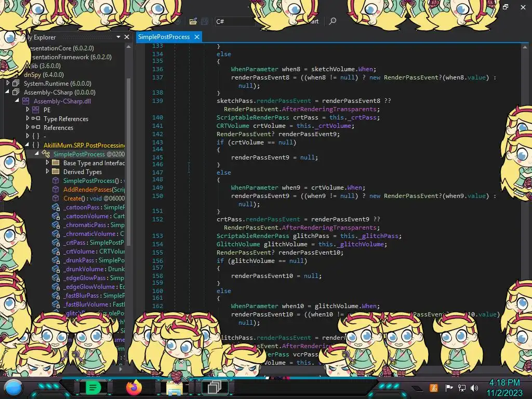Click AkilliMum namespace braces icon
This screenshot has width=532, height=399.
[36, 145]
